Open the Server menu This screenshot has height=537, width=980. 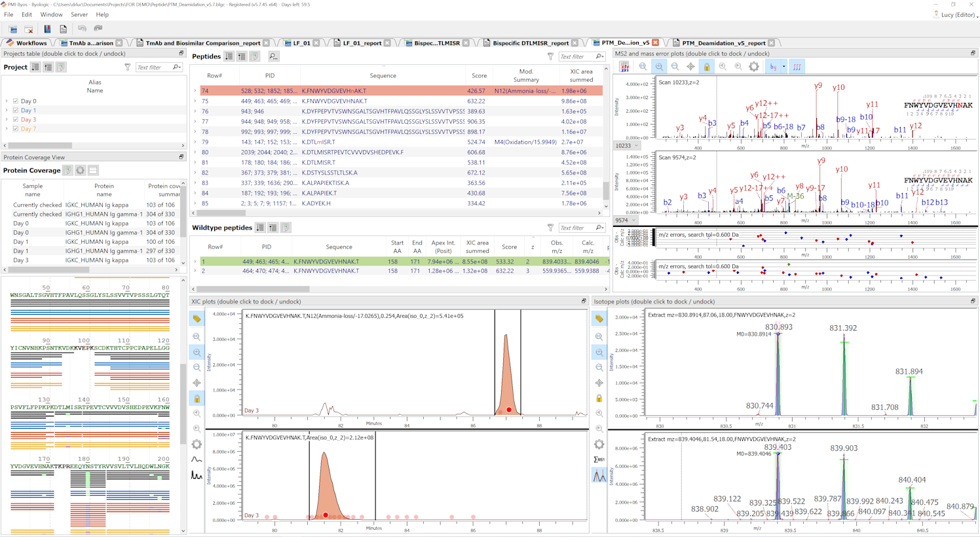[79, 14]
